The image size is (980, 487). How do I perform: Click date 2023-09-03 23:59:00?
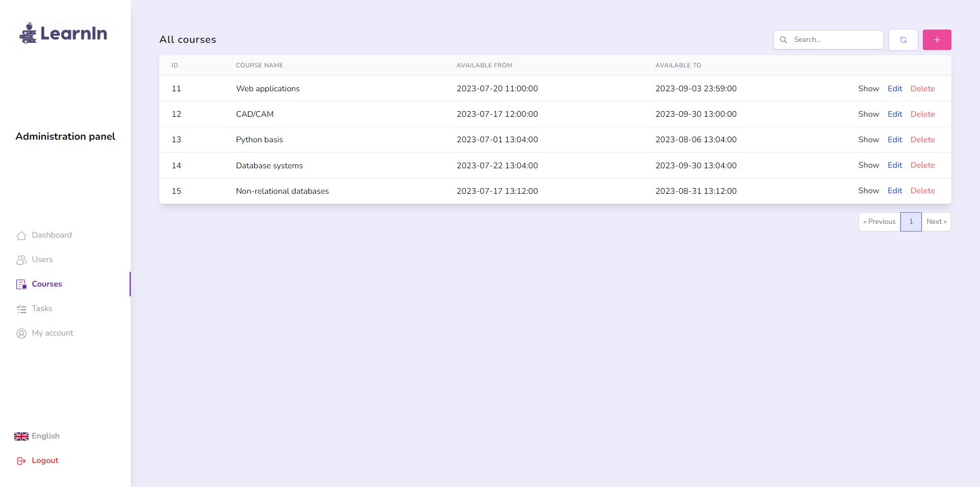pos(696,89)
